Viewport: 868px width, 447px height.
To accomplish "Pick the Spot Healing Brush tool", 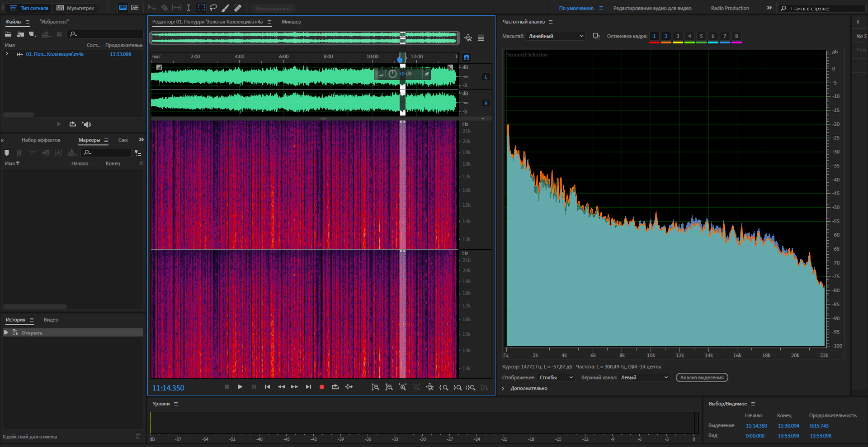I will point(237,8).
